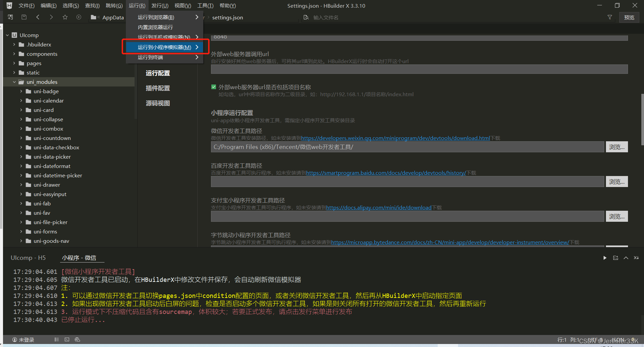The height and width of the screenshot is (347, 644).
Task: Toggle external web server url project-name checkbox
Action: (x=214, y=87)
